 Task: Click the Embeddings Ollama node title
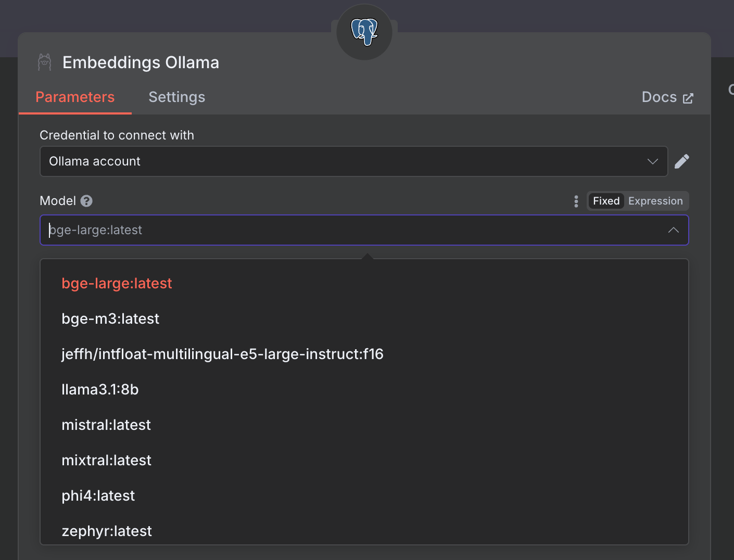click(141, 62)
